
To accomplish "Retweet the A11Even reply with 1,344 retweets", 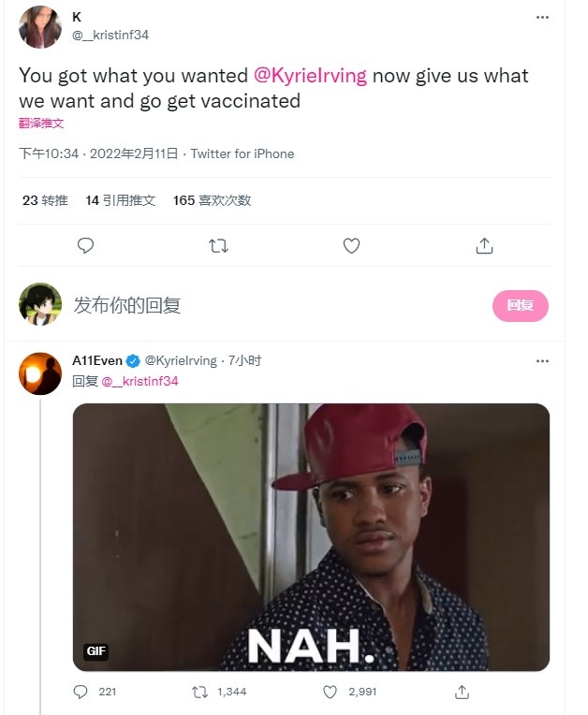I will (199, 693).
